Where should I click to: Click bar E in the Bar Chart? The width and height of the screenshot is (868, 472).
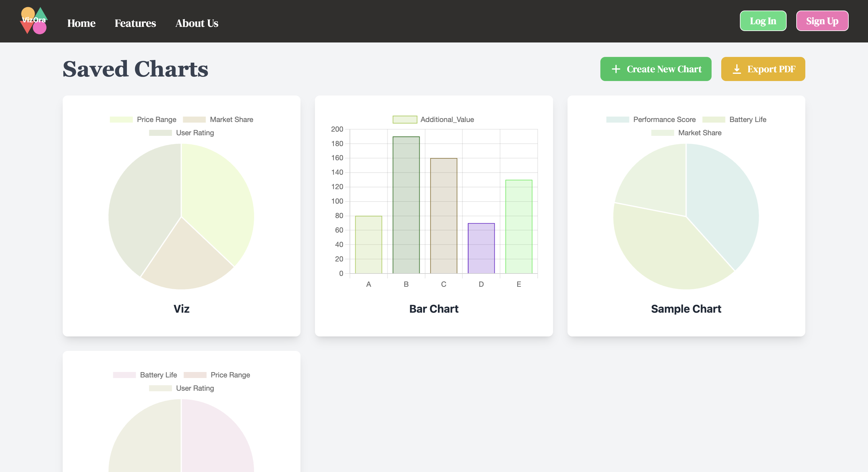[519, 227]
